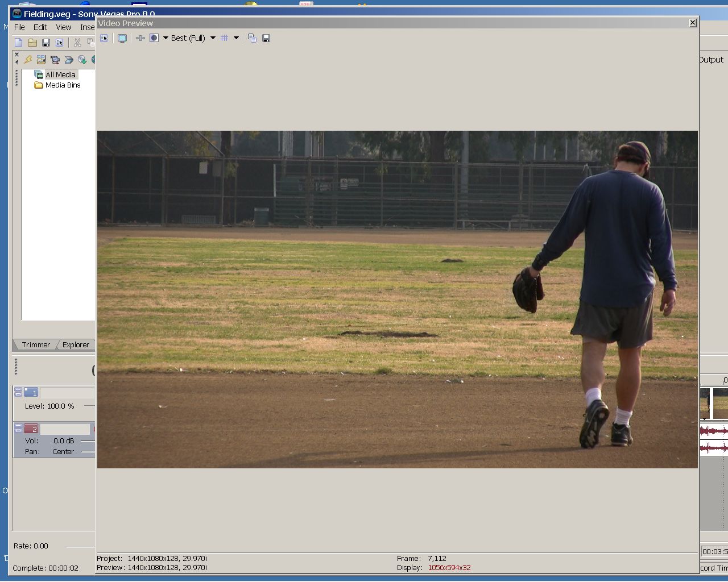728x582 pixels.
Task: Toggle the Split Screen View button
Action: (x=154, y=38)
